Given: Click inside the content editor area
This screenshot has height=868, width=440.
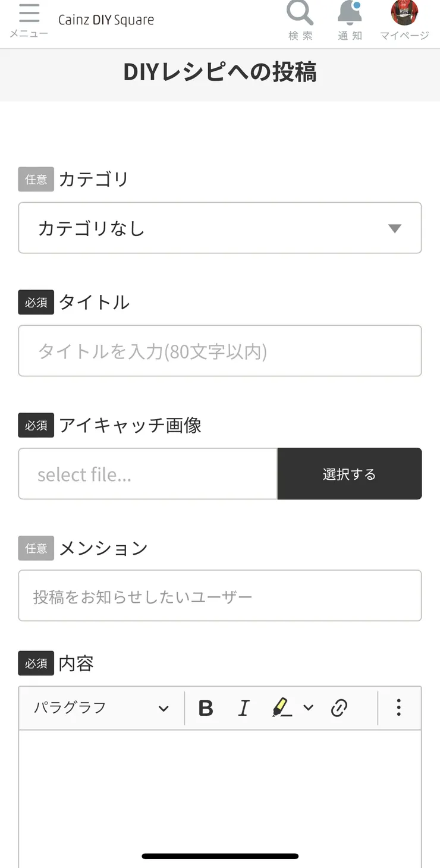Looking at the screenshot, I should coord(220,791).
